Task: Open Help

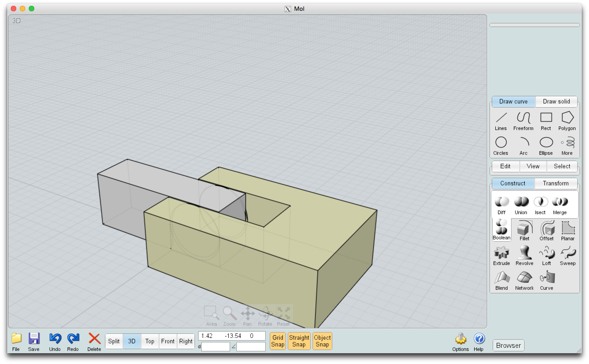Action: coord(479,342)
